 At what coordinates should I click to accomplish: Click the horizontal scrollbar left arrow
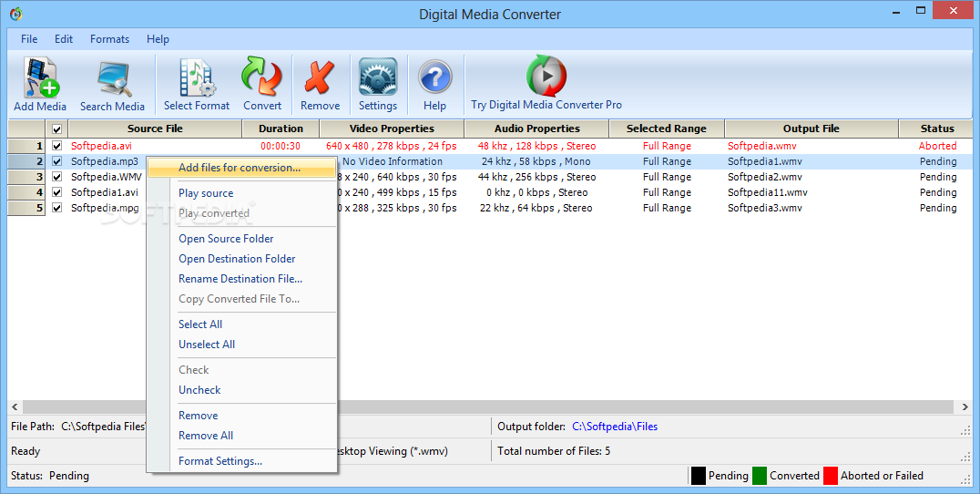(15, 407)
